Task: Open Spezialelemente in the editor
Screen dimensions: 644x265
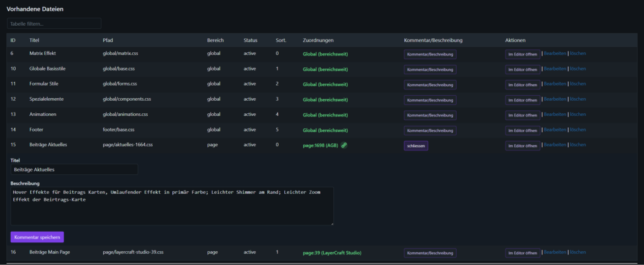Action: click(523, 100)
